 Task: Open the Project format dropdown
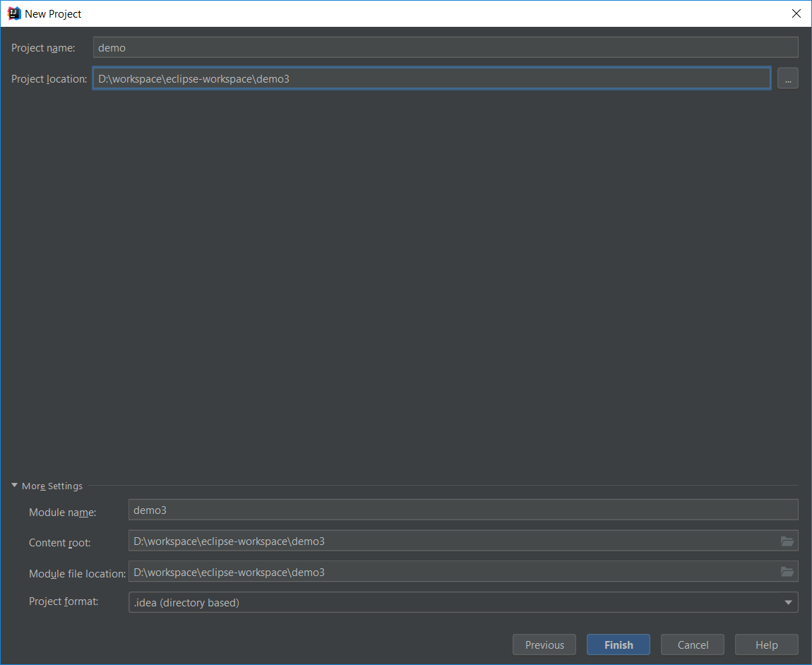463,602
